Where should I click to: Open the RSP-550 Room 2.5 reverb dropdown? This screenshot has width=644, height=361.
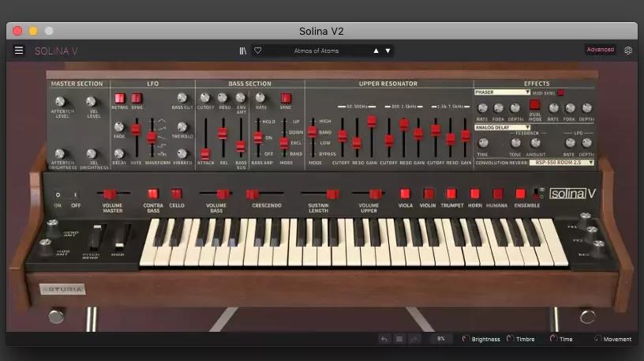coord(561,163)
